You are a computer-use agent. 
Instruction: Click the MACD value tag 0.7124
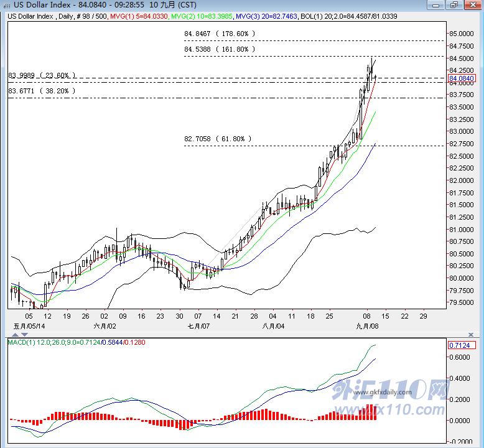click(459, 345)
